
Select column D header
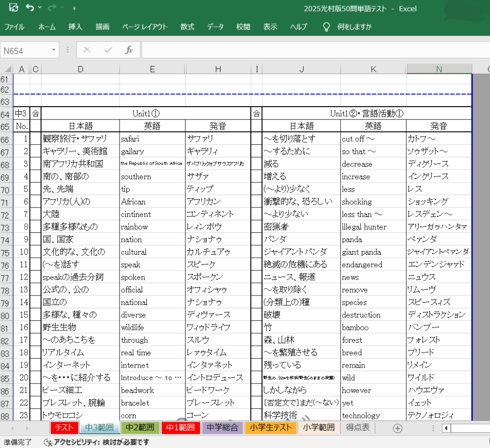tap(80, 69)
